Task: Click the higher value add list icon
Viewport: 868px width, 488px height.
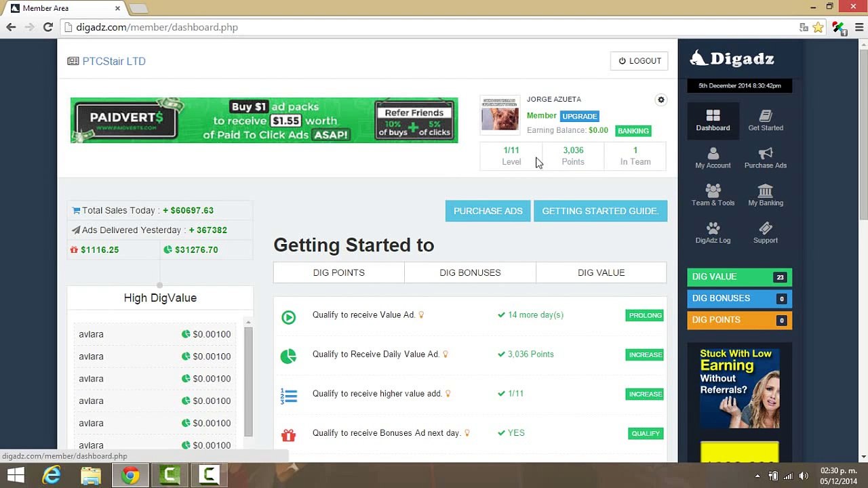Action: (288, 395)
